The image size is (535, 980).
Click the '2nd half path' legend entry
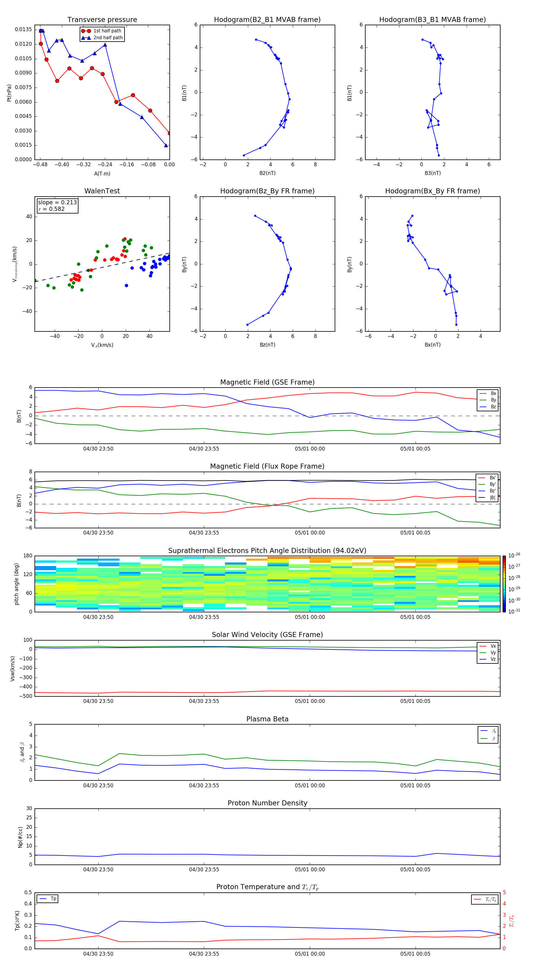click(102, 38)
